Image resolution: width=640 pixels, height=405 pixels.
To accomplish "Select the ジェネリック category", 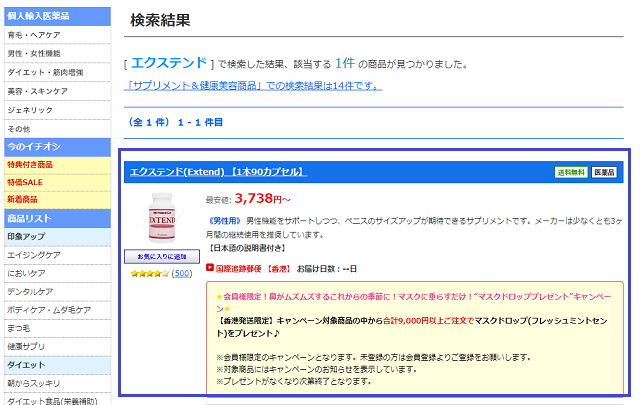I will point(58,110).
